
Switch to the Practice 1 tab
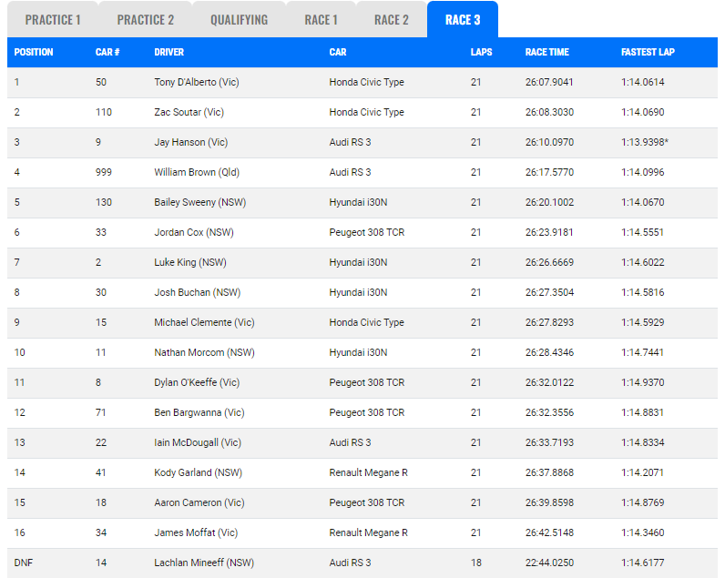[x=53, y=20]
